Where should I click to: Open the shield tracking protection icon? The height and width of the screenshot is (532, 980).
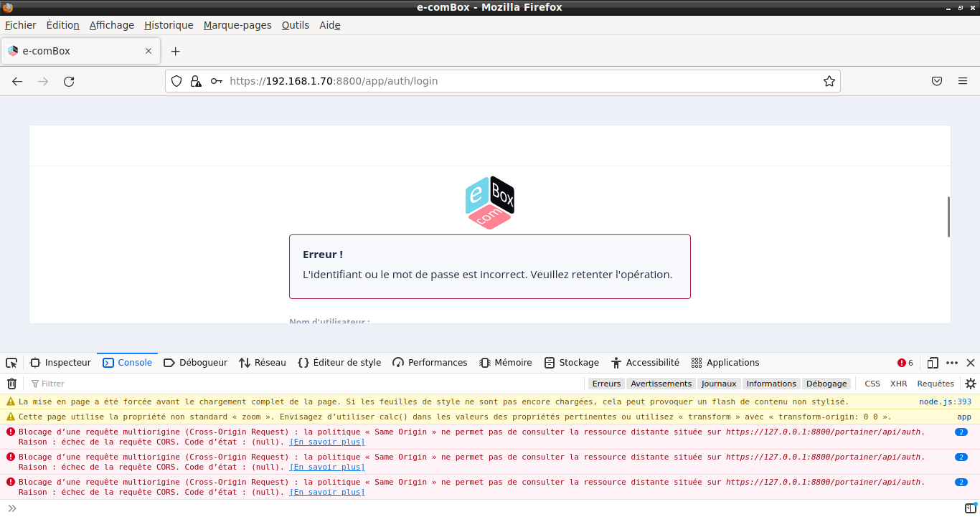(176, 81)
